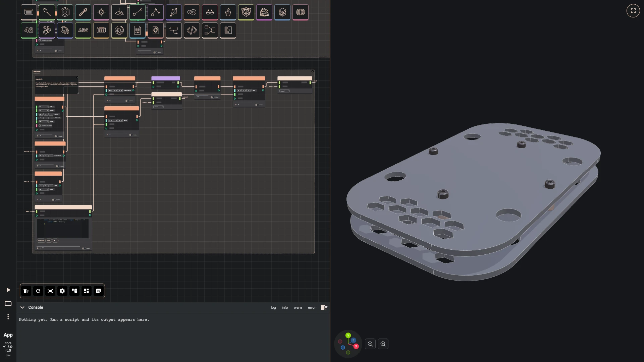Click the bubbles cluster tool
644x362 pixels.
tap(47, 30)
